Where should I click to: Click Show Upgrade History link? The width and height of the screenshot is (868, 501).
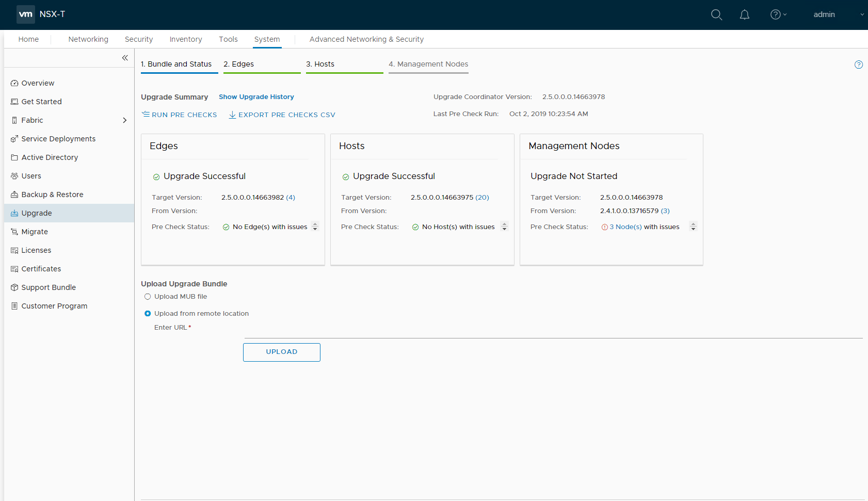[x=256, y=97]
